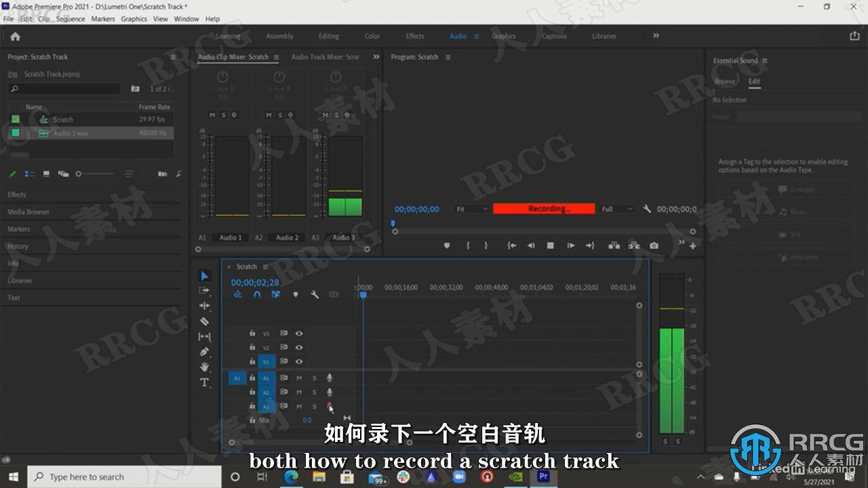Select the Selection tool arrow
The image size is (868, 488).
tap(205, 276)
